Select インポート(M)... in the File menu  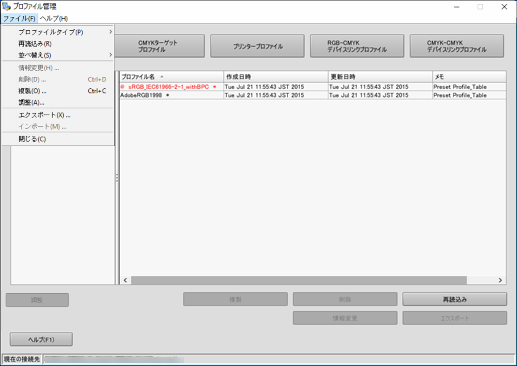58,126
